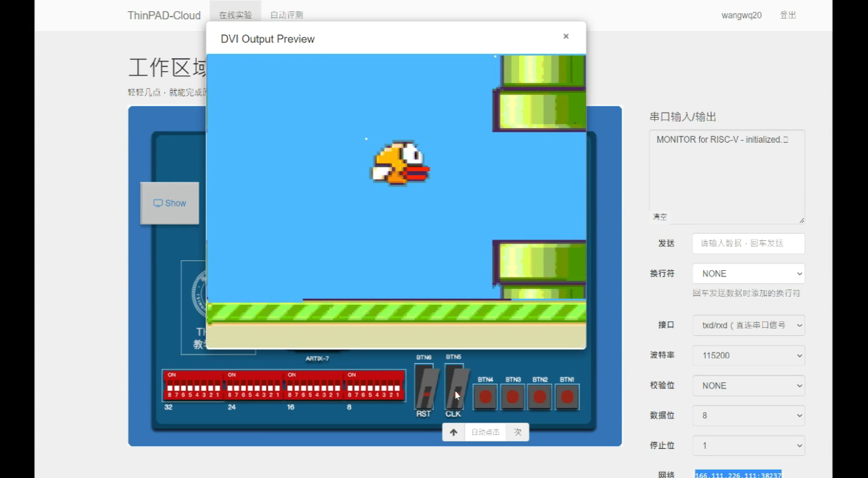Screen dimensions: 868x478
Task: Click the up-arrow auto-click icon
Action: [453, 432]
